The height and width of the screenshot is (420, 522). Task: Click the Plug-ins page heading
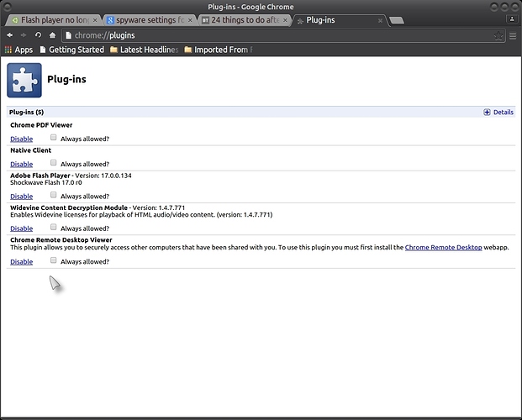pos(66,79)
